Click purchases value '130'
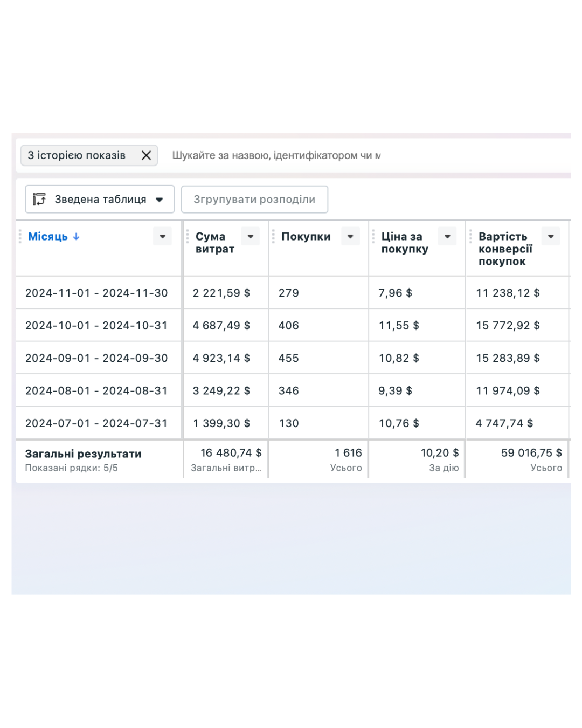The image size is (582, 728). click(289, 423)
